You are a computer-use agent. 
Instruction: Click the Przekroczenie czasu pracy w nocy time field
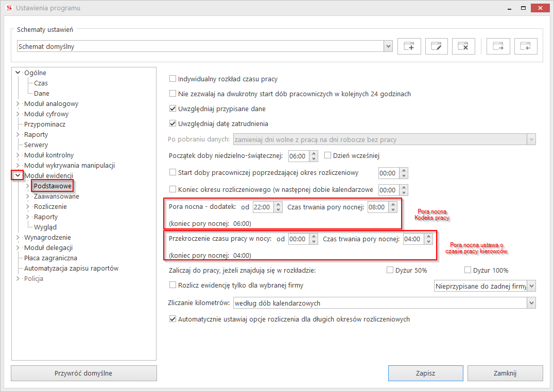[x=298, y=239]
